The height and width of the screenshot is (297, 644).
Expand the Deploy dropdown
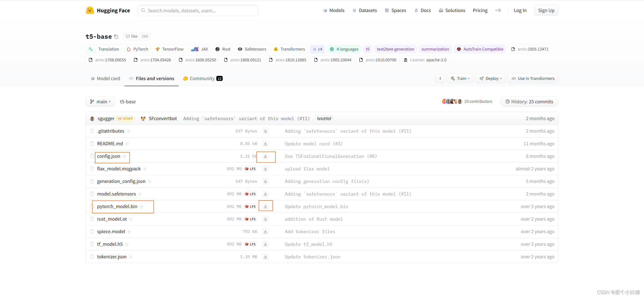pyautogui.click(x=490, y=79)
